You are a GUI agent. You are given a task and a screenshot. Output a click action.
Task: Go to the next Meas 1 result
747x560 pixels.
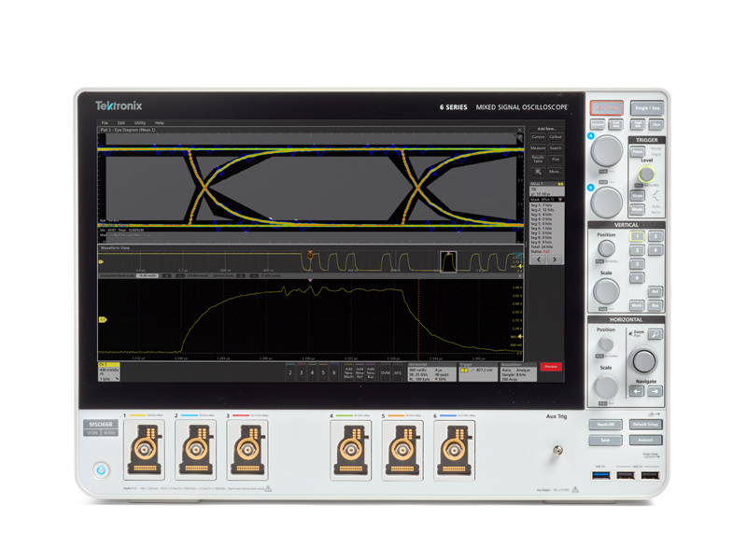pos(556,259)
